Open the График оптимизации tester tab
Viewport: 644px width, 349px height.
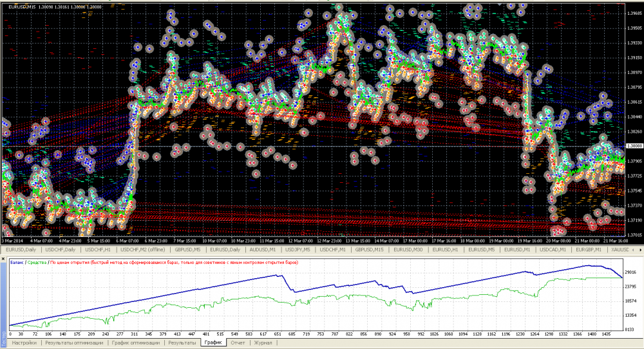click(x=135, y=343)
